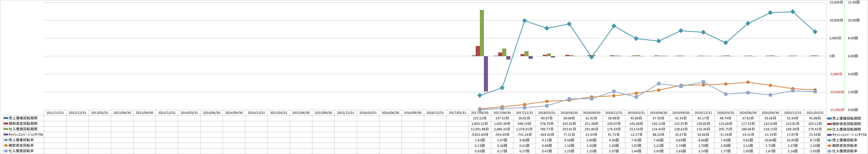Click the large purple negative bar at 2017/06/30
Image resolution: width=868 pixels, height=154 pixels.
point(486,74)
